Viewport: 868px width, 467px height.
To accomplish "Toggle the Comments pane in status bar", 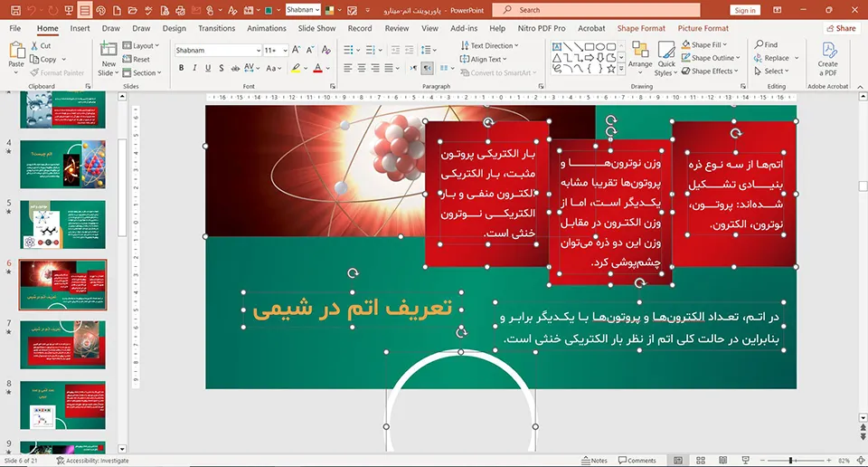I will click(637, 461).
